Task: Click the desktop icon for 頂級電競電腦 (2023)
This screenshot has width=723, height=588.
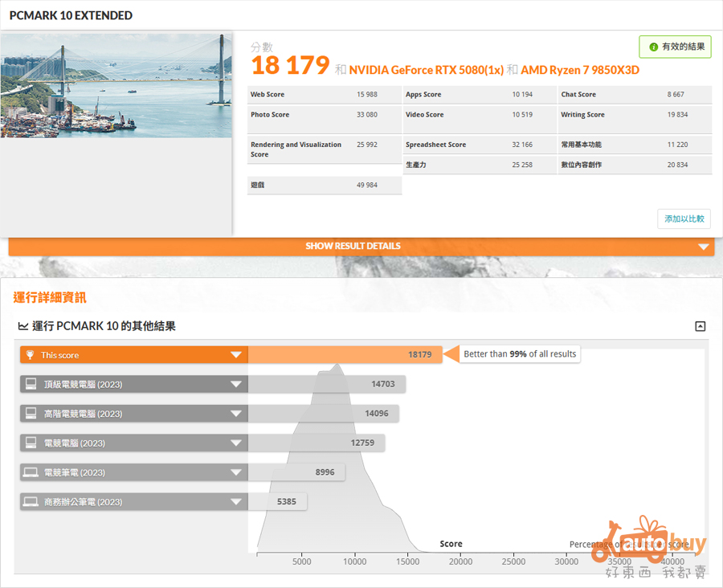Action: pos(31,384)
